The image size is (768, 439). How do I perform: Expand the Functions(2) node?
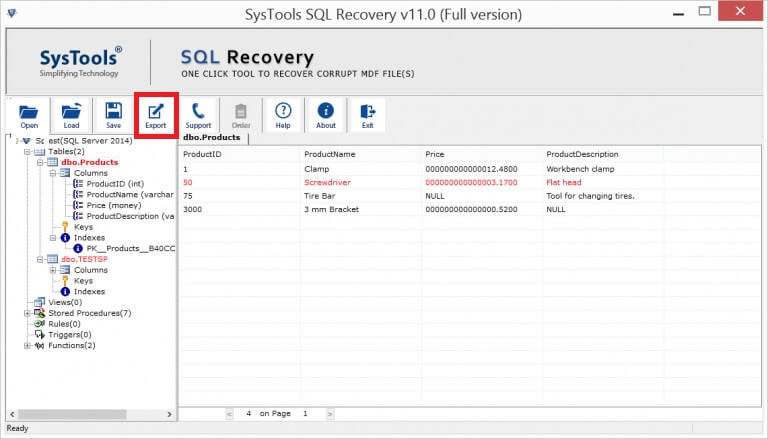pos(27,345)
